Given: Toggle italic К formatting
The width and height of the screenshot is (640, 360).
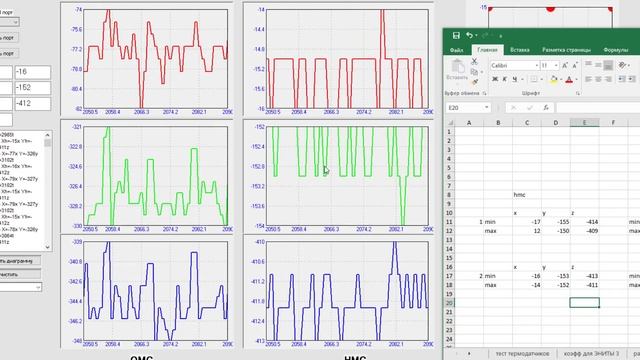Looking at the screenshot, I should pos(504,79).
